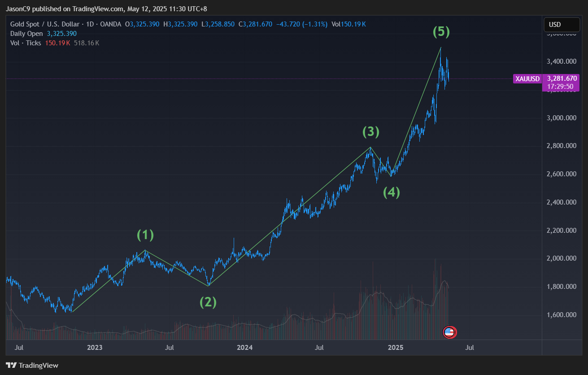Screen dimensions: 588x375
Task: Click the 3,000.000 price scale label
Action: (x=562, y=118)
